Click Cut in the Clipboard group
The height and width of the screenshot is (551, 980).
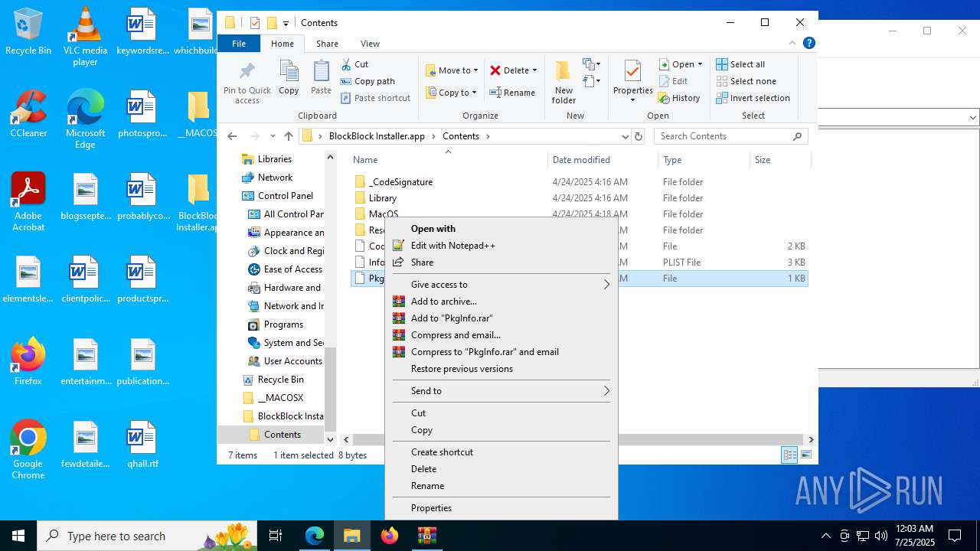[354, 64]
